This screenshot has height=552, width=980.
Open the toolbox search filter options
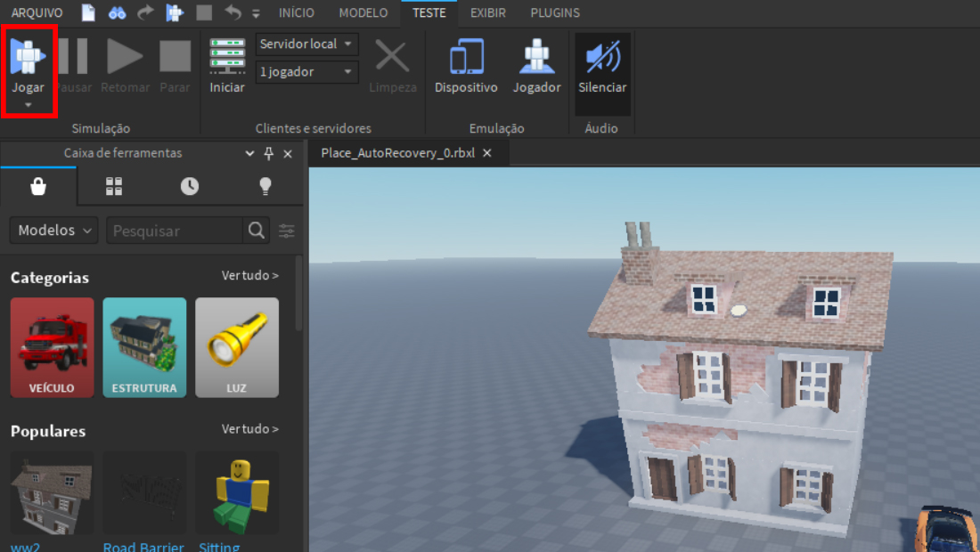pyautogui.click(x=287, y=231)
